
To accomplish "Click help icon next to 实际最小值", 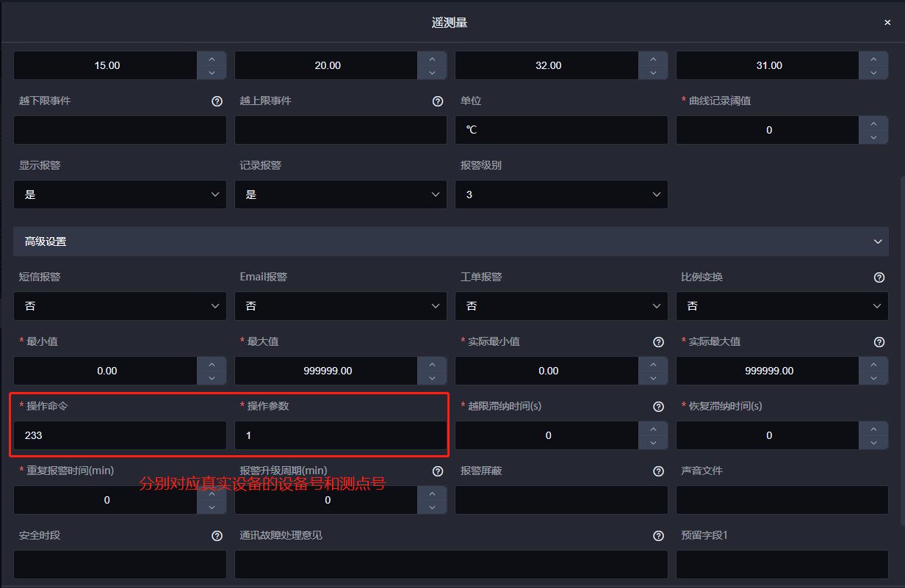I will click(x=658, y=342).
